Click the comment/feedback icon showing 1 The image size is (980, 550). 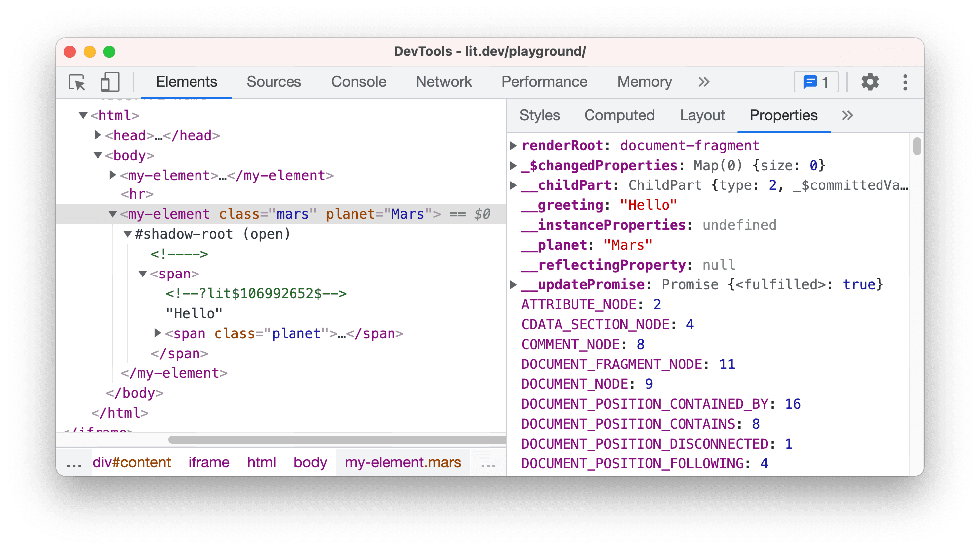816,81
